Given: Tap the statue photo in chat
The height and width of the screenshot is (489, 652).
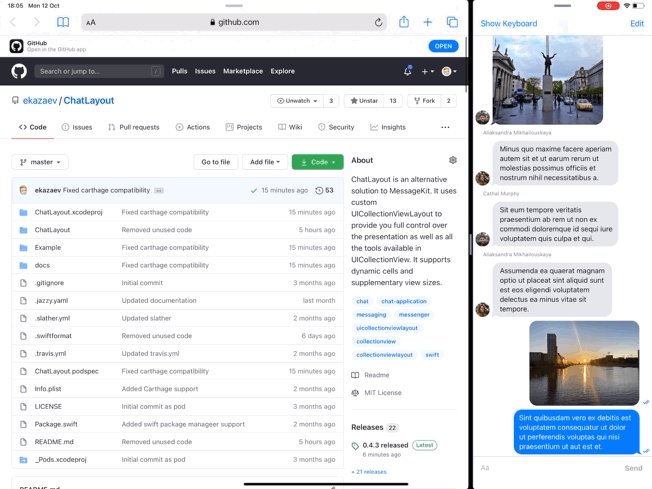Looking at the screenshot, I should 547,79.
